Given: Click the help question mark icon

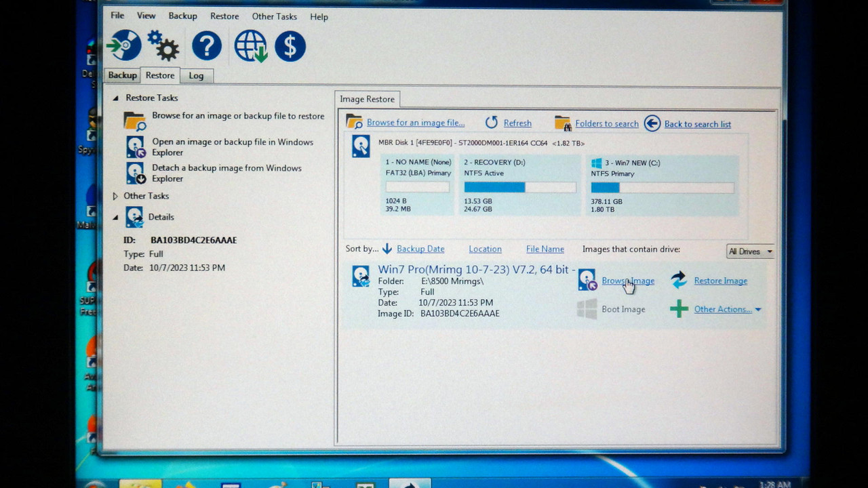Looking at the screenshot, I should (207, 46).
